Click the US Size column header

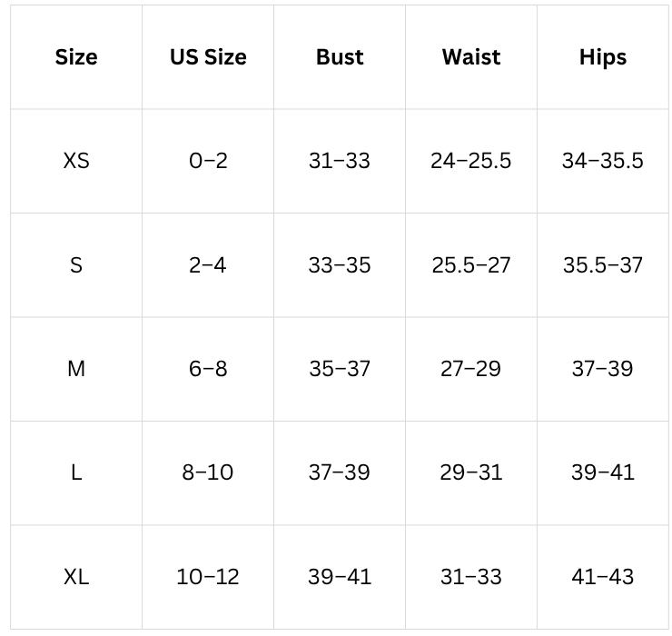pyautogui.click(x=208, y=57)
